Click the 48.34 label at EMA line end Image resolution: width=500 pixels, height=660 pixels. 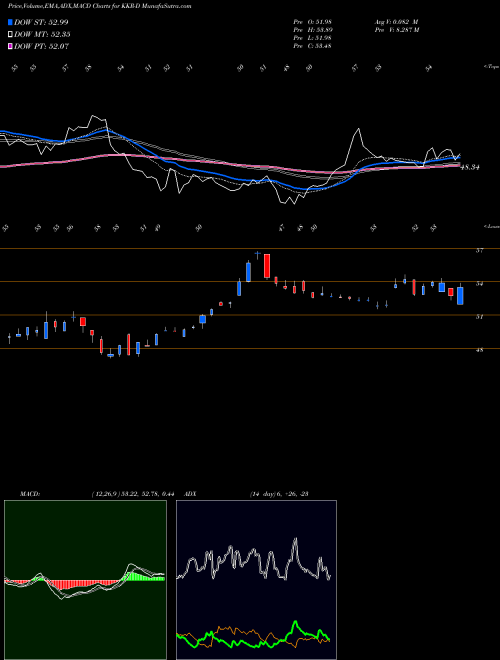pos(470,168)
